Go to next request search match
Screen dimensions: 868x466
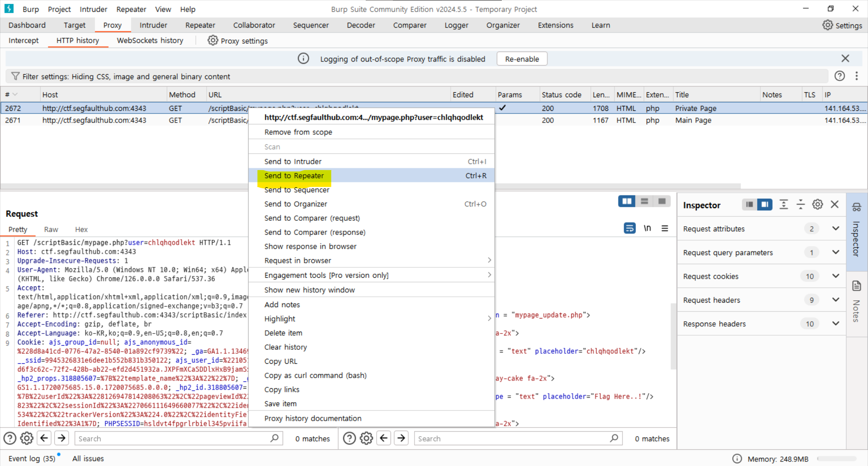click(x=61, y=438)
